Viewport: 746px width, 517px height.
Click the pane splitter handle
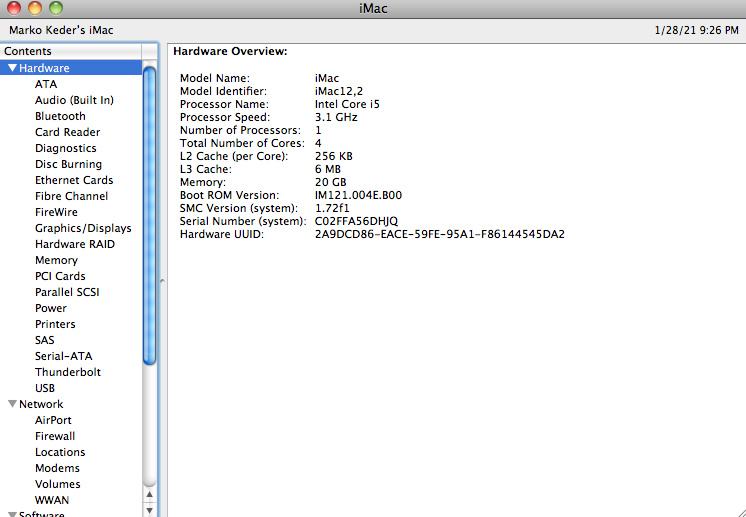click(x=162, y=282)
